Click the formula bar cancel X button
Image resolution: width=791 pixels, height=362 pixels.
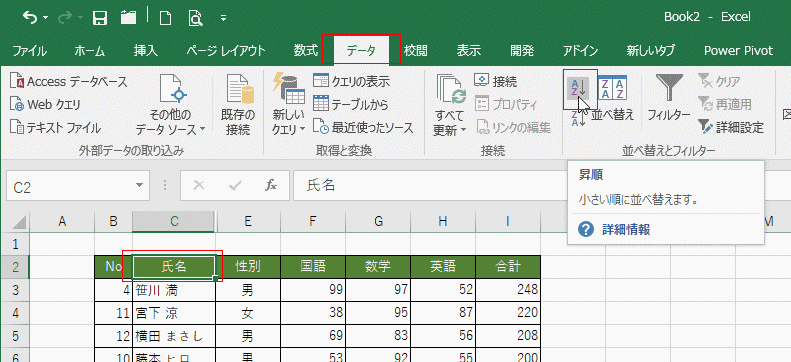tap(199, 186)
